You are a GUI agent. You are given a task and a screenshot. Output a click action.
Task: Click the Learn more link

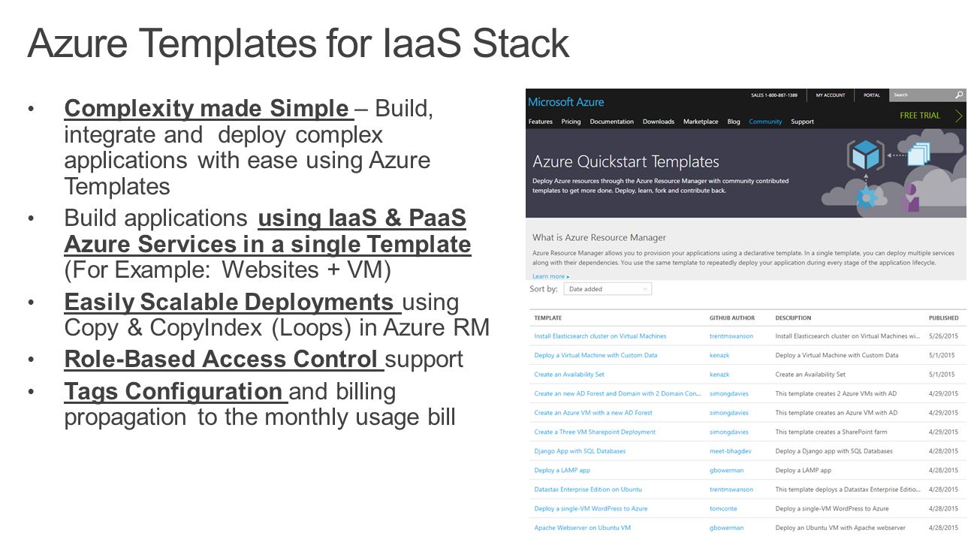(551, 276)
